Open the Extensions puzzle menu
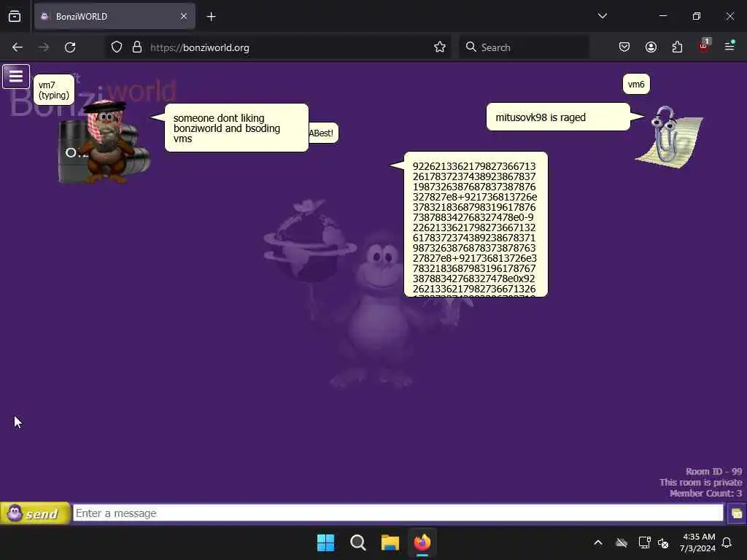747x560 pixels. [677, 47]
